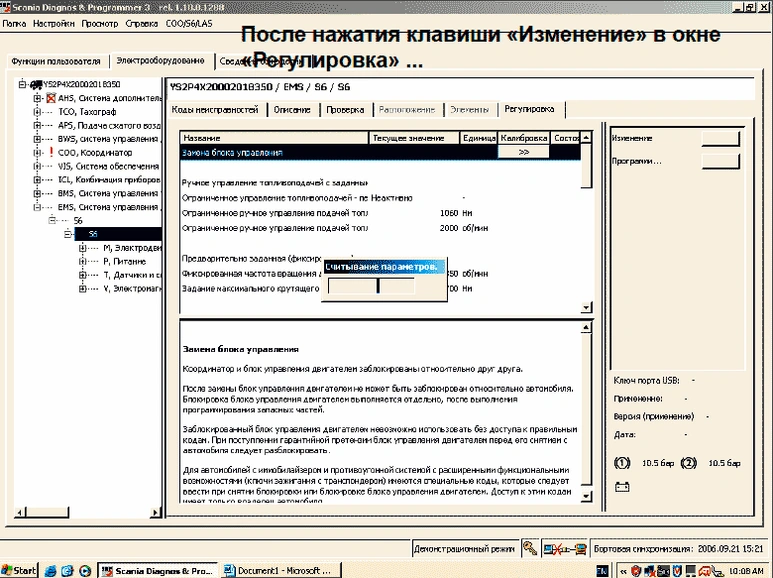Expand the M, Электродвигатель subnode
The image size is (773, 578).
coord(83,247)
